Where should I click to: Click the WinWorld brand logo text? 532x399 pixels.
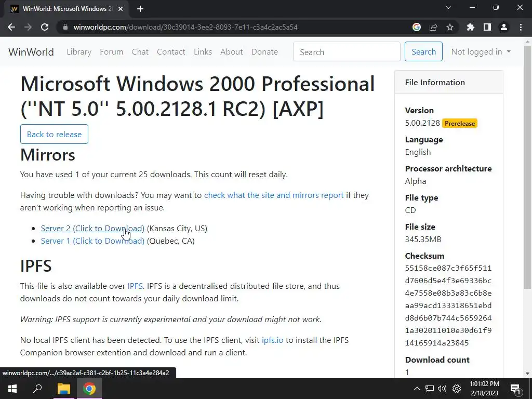pos(31,52)
